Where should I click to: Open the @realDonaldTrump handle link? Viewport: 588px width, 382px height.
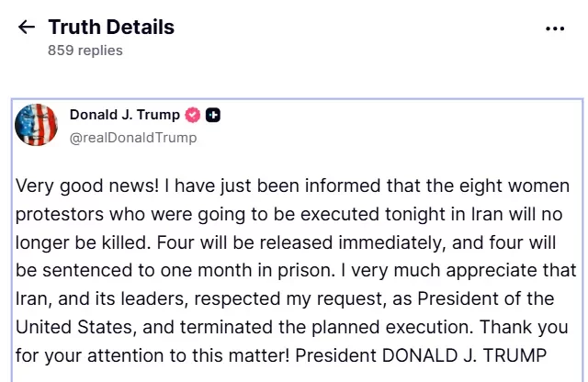pyautogui.click(x=132, y=138)
